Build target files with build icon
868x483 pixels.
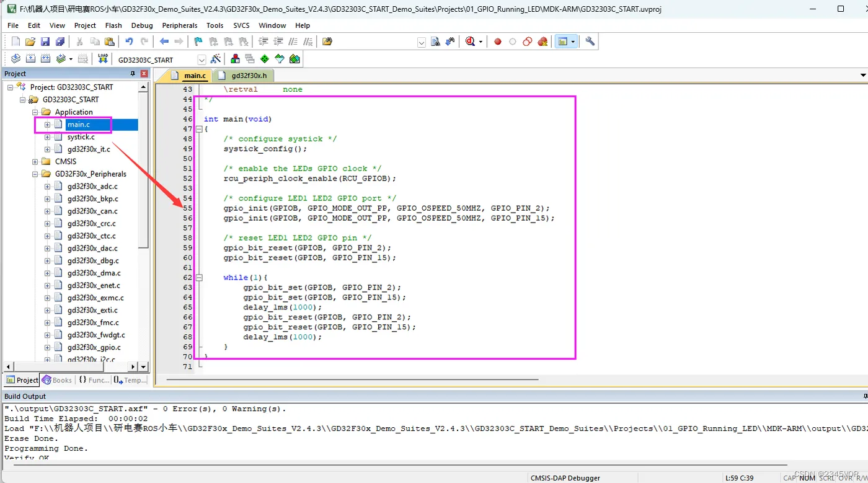[30, 59]
